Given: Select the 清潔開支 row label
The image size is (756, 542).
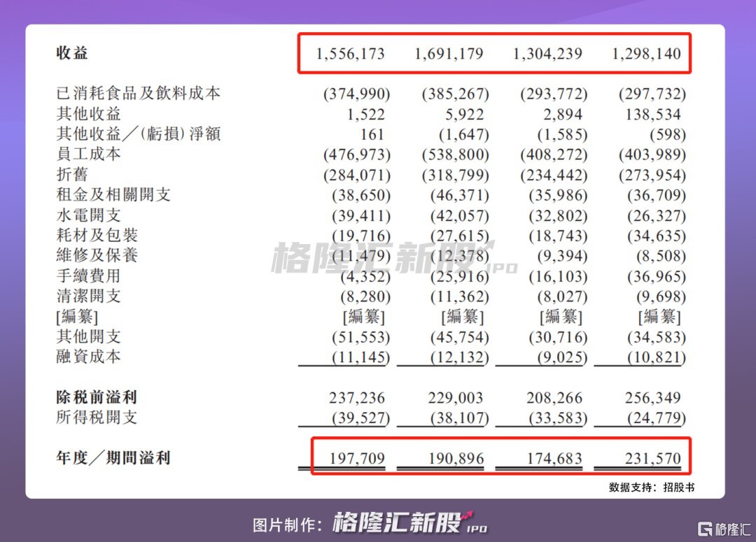Looking at the screenshot, I should [88, 296].
